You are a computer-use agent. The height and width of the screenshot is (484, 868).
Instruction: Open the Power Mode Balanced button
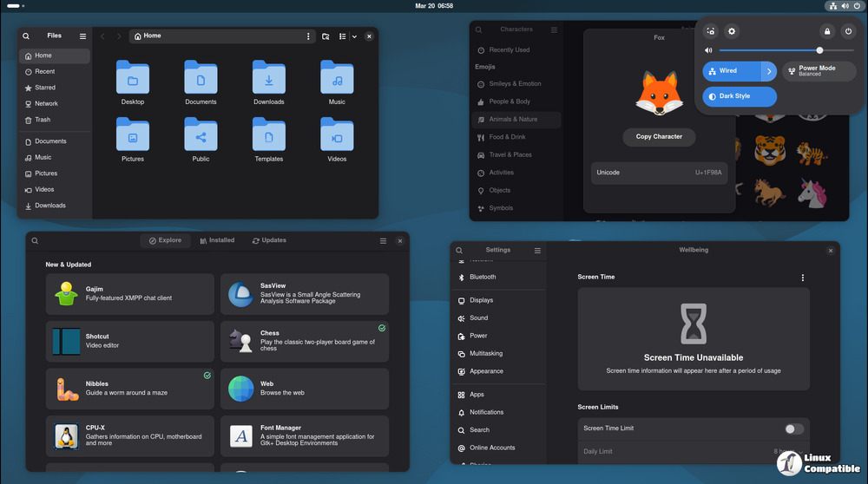[819, 71]
